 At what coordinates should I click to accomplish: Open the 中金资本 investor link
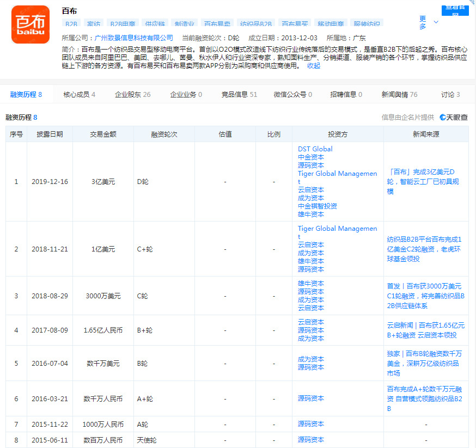[x=311, y=157]
